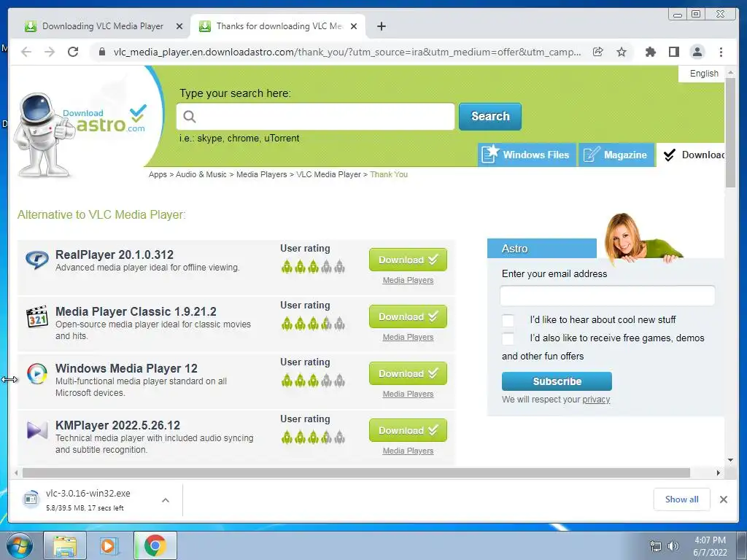The image size is (747, 560).
Task: Reload the page with refresh icon
Action: pos(73,52)
